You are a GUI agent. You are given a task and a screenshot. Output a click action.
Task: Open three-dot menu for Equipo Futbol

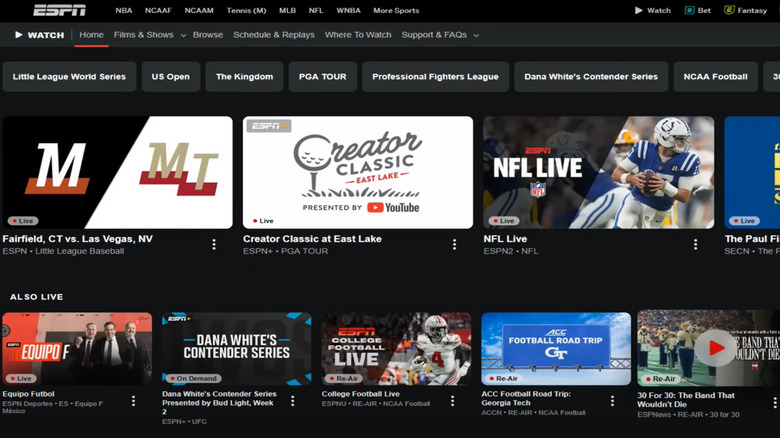pos(133,401)
